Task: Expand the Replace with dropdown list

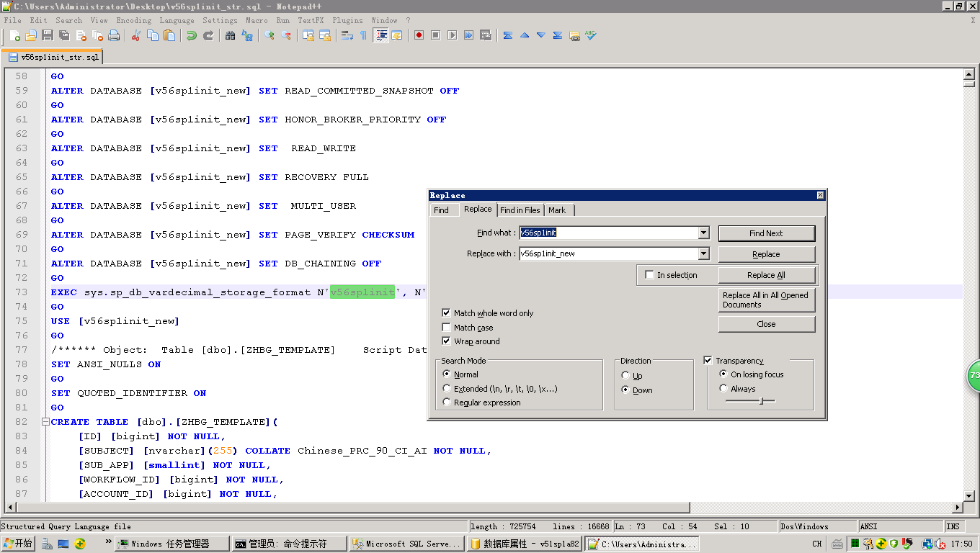Action: coord(703,254)
